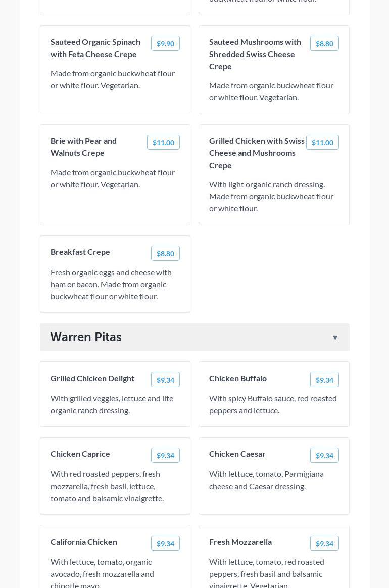Open Brie with Pear and Walnuts Crepe
Screen dimensions: 389x588
(83, 147)
